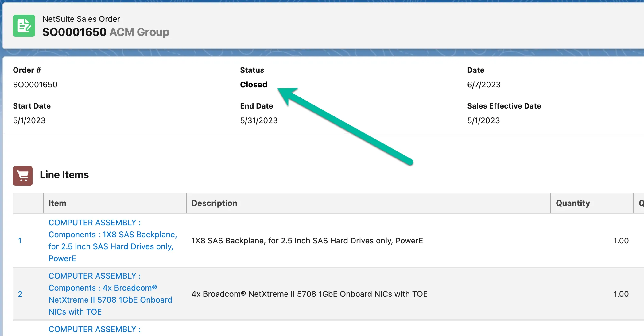
Task: Open the third COMPUTER ASSEMBLY item link at bottom
Action: (x=95, y=329)
